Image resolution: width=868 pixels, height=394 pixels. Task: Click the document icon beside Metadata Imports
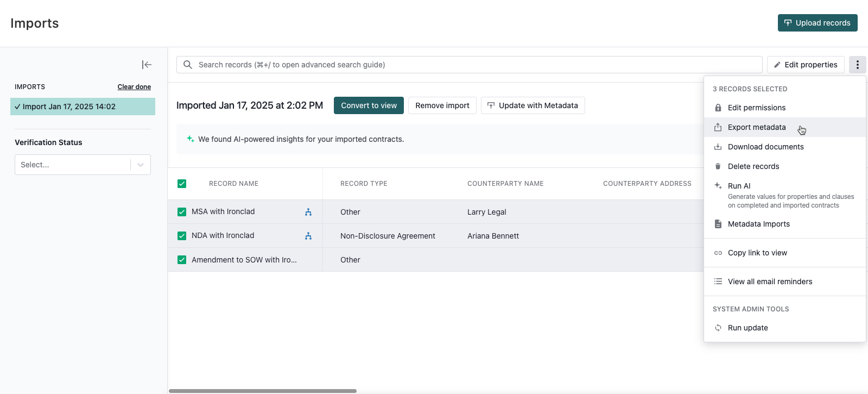click(x=718, y=224)
